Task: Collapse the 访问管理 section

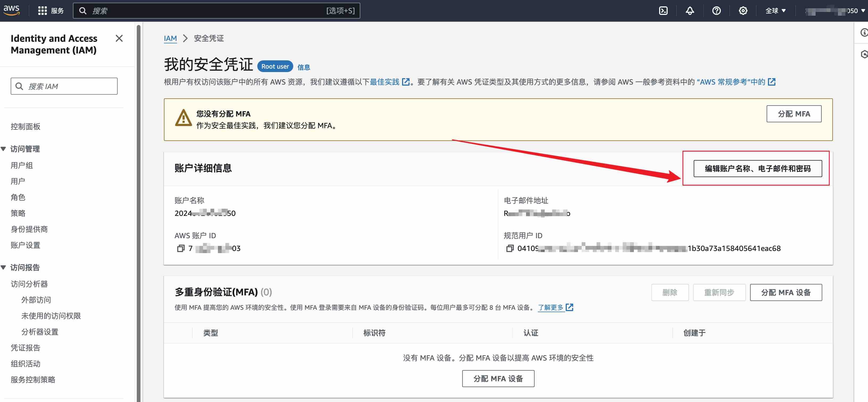Action: coord(3,149)
